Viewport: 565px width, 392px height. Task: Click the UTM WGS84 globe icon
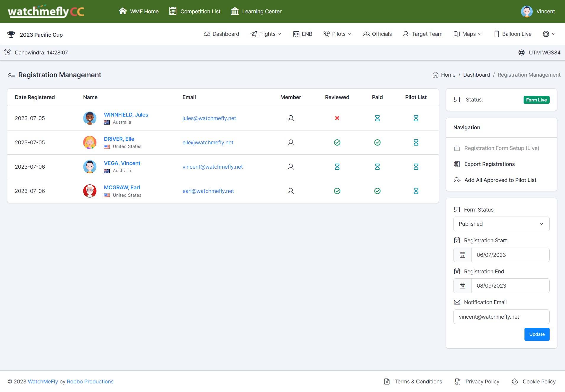(522, 52)
